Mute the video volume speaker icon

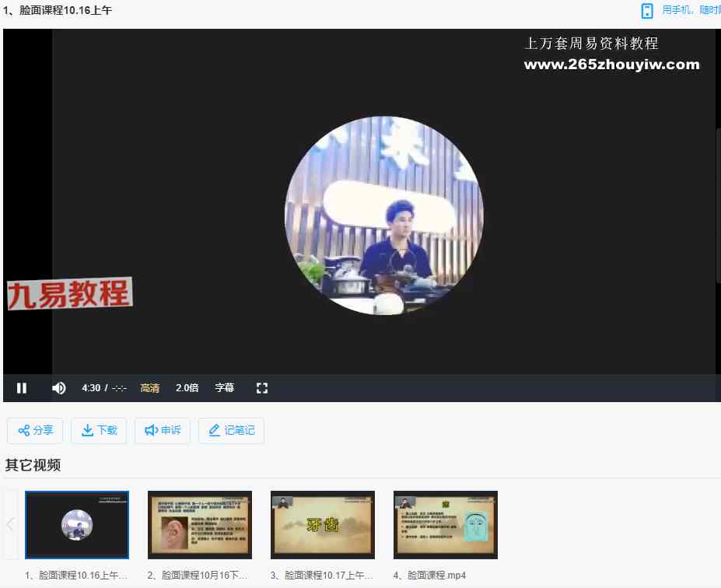(58, 388)
